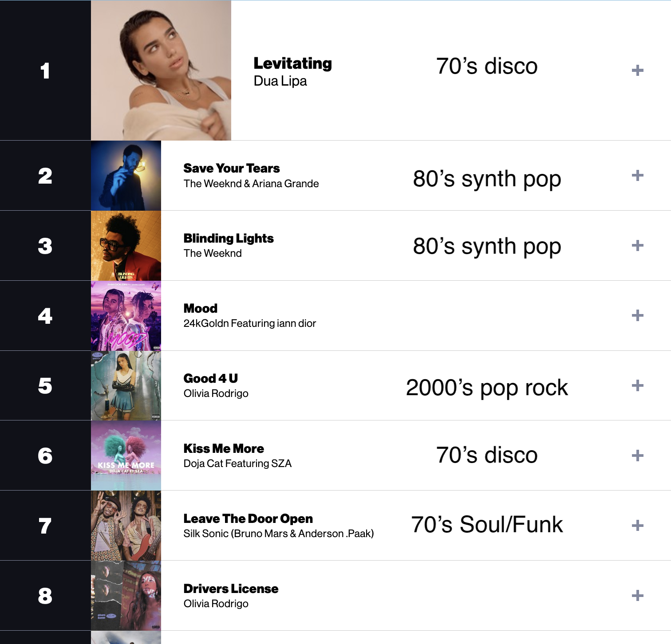The width and height of the screenshot is (671, 644).
Task: Expand Good 4 U entry with plus
Action: click(x=637, y=386)
